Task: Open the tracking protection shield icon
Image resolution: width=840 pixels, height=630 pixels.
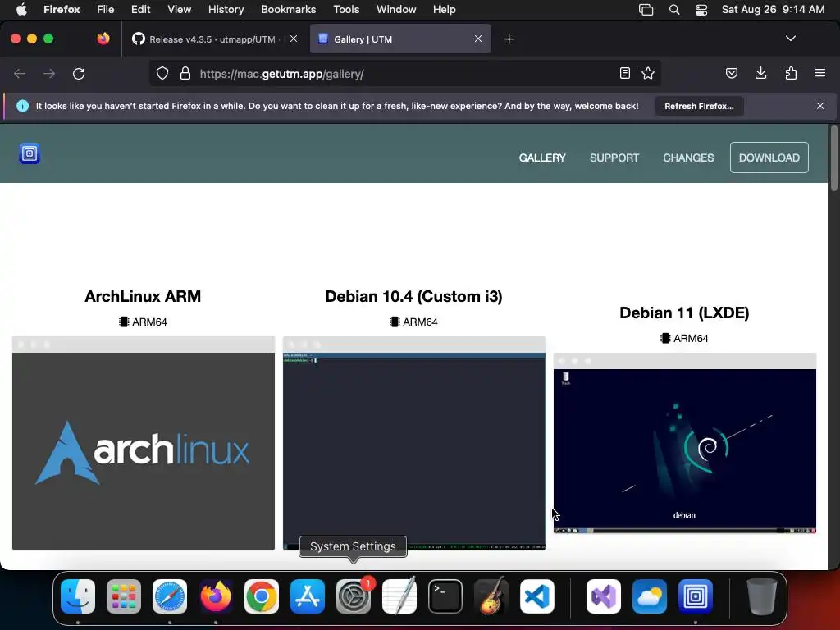Action: click(162, 73)
